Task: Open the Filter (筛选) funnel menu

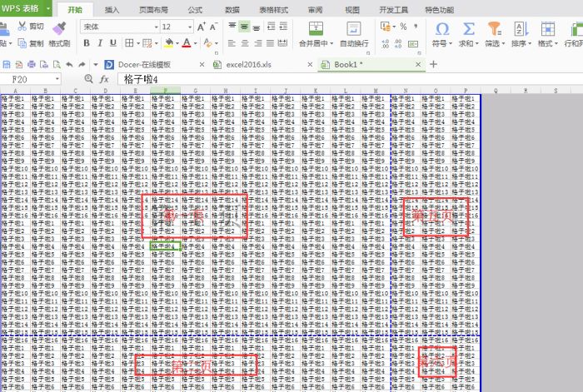Action: [x=495, y=35]
